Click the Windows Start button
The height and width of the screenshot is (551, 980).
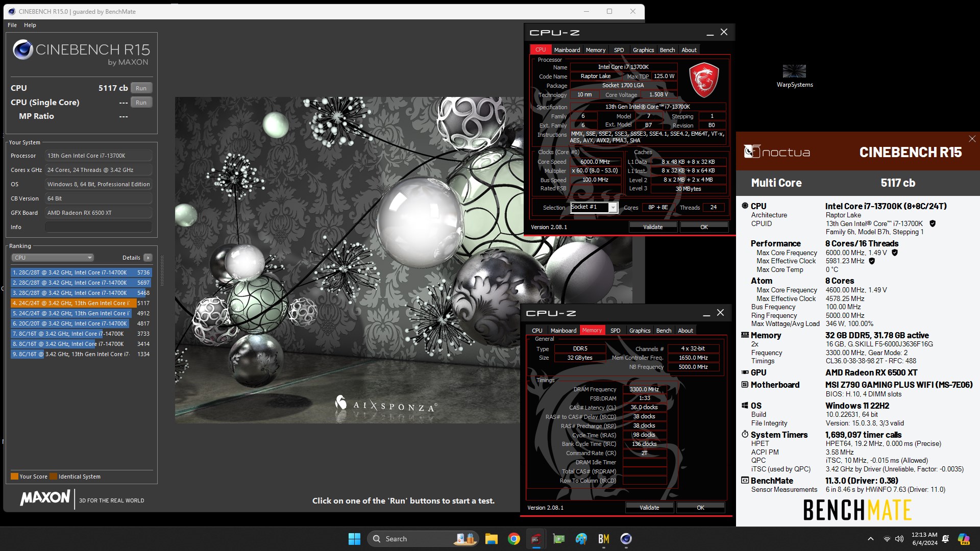tap(354, 539)
